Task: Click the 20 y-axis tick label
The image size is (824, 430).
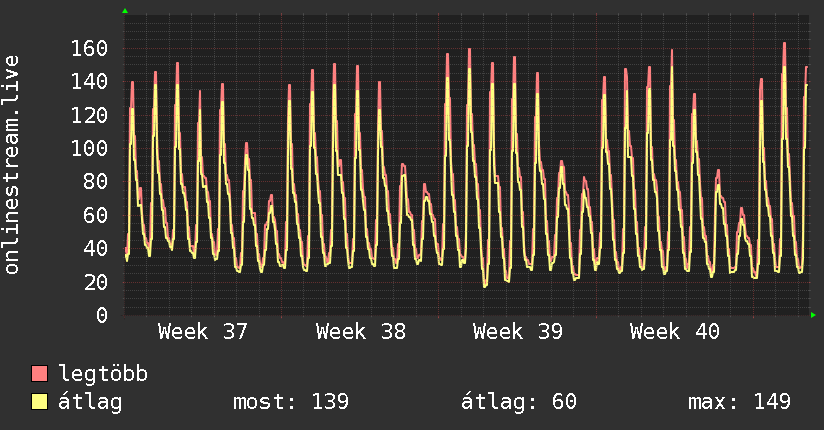Action: (96, 282)
